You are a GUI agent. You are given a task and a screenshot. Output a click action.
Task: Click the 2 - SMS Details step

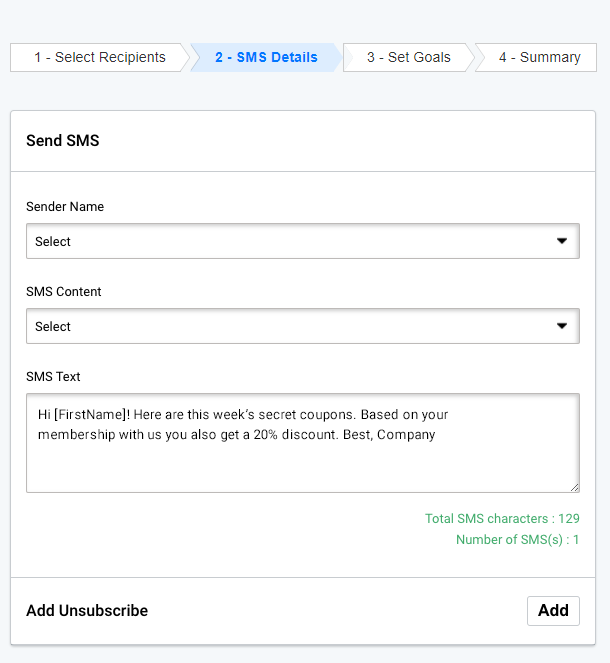pos(266,58)
